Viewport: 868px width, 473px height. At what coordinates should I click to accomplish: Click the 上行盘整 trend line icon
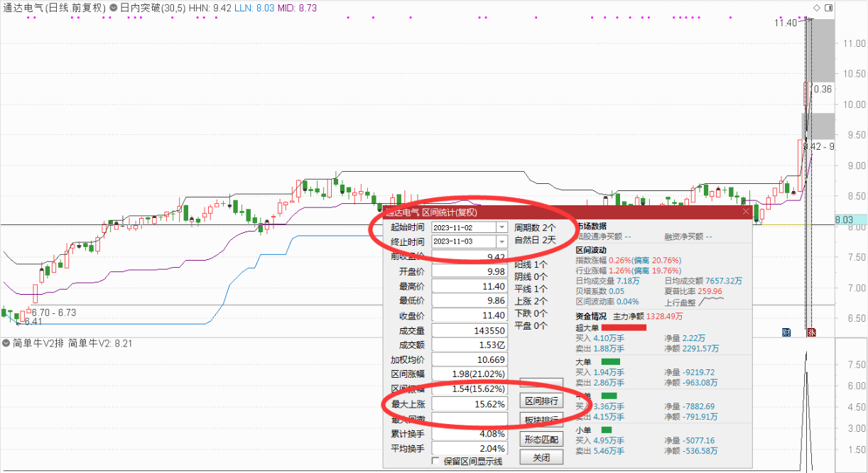click(x=712, y=302)
